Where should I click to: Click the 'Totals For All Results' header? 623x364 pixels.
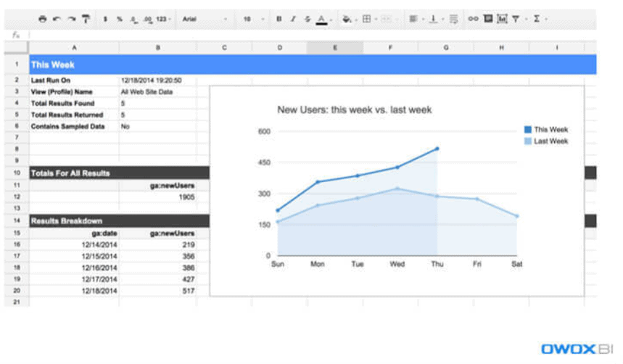click(119, 173)
